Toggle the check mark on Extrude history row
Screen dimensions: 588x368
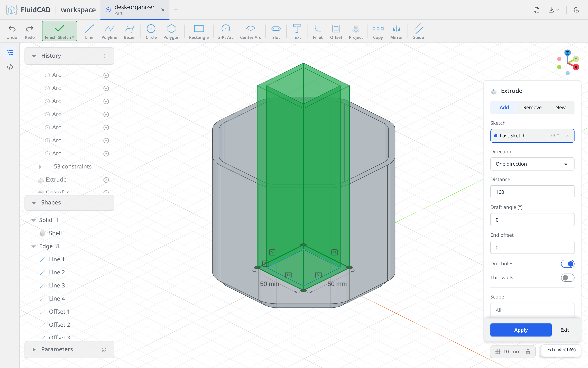click(106, 180)
